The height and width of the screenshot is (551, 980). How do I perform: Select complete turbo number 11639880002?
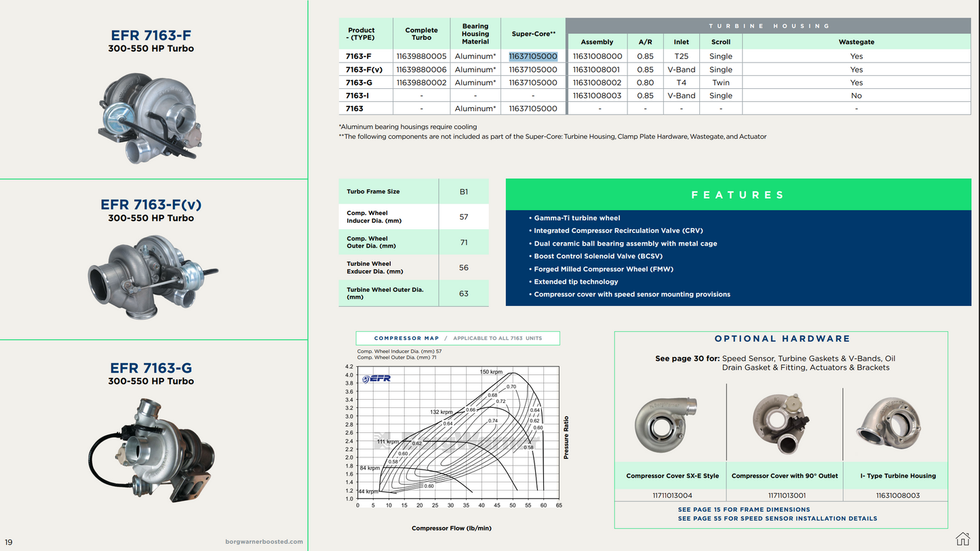tap(421, 82)
